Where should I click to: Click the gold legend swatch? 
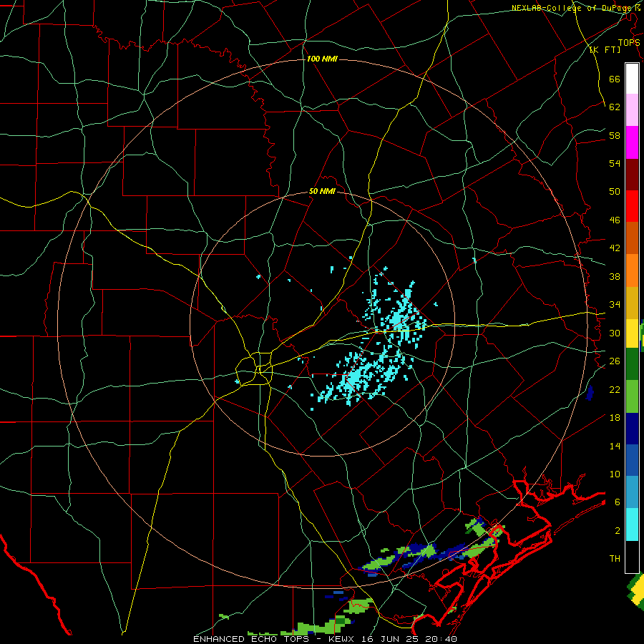point(632,303)
